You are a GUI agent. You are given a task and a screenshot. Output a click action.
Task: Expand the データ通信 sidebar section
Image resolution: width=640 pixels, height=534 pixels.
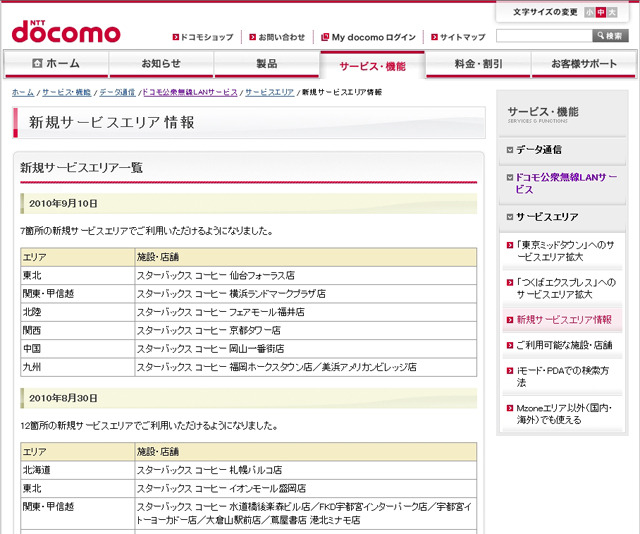(510, 150)
